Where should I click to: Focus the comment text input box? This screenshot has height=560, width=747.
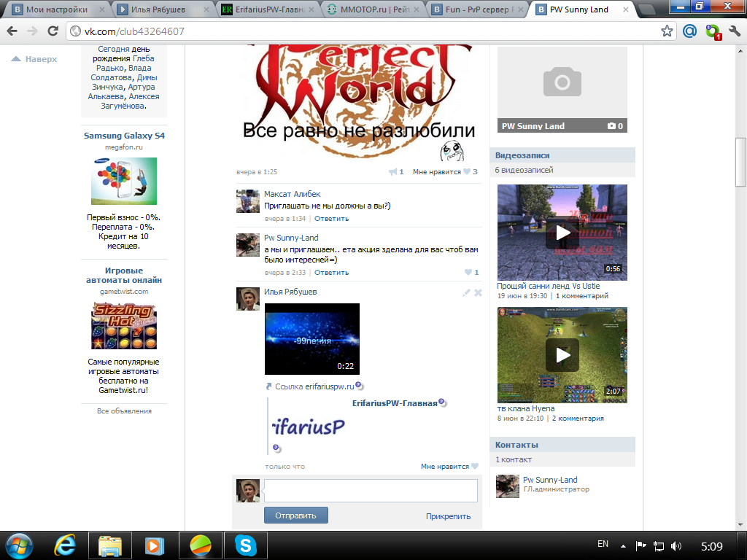[371, 491]
